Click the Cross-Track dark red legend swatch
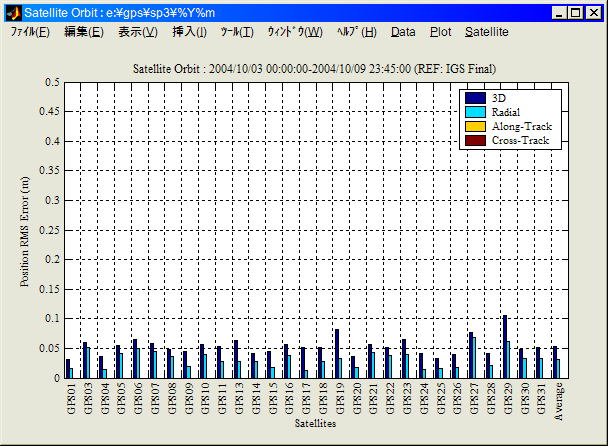Viewport: 608px width, 446px height. 475,141
